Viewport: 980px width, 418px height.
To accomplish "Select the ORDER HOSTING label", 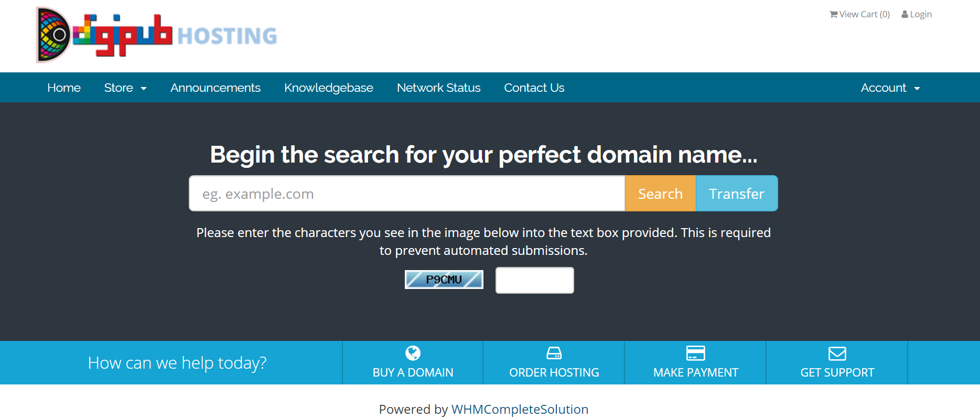I will [554, 372].
